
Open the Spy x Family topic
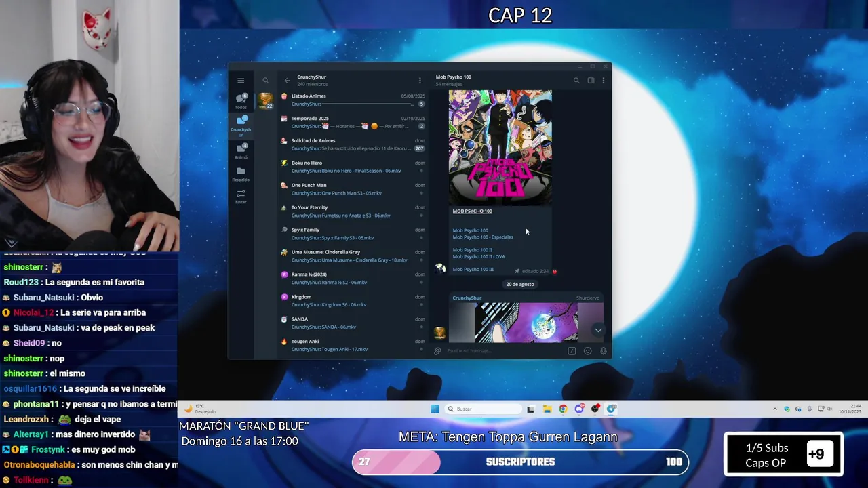[353, 234]
